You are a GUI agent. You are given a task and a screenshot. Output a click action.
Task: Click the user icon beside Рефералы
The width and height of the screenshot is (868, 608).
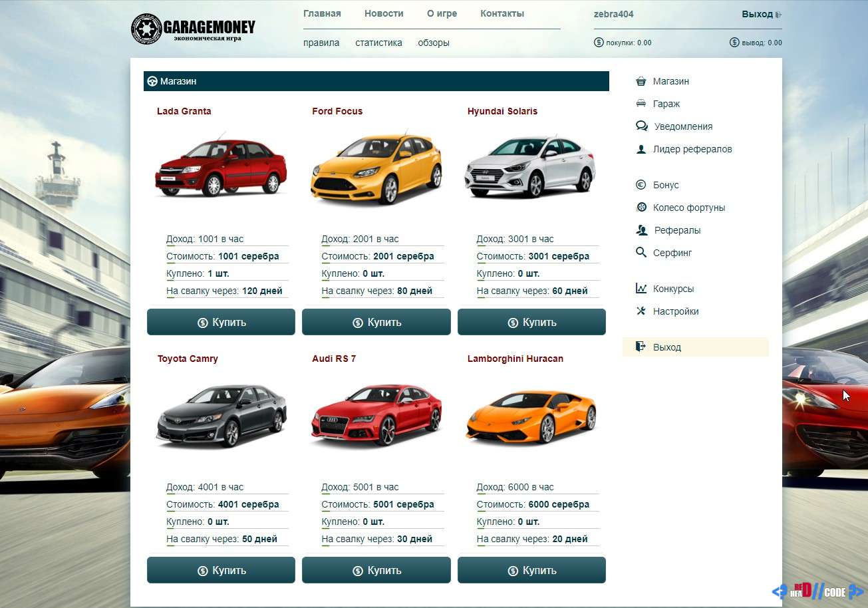pos(641,230)
